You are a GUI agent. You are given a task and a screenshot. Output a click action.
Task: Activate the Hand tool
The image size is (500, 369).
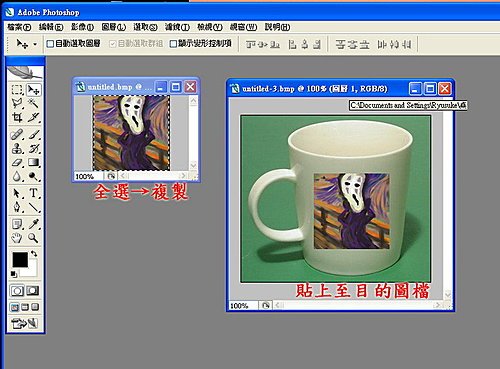click(x=17, y=238)
